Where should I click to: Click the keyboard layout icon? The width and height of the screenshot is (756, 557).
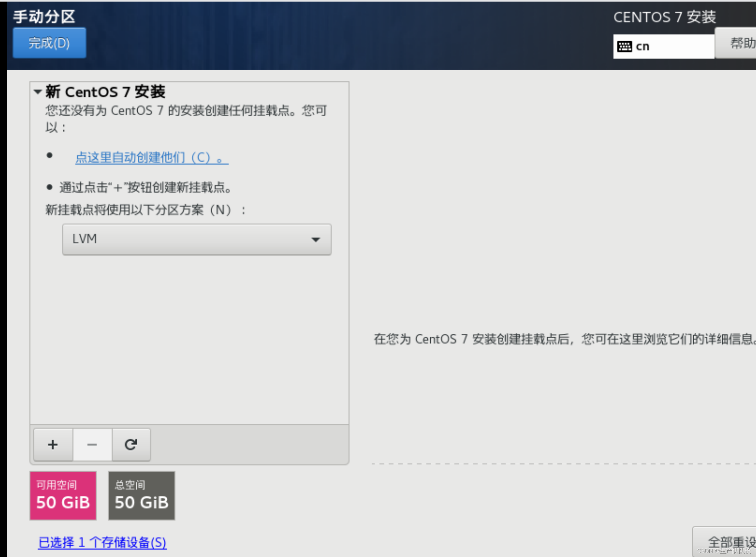click(x=624, y=47)
